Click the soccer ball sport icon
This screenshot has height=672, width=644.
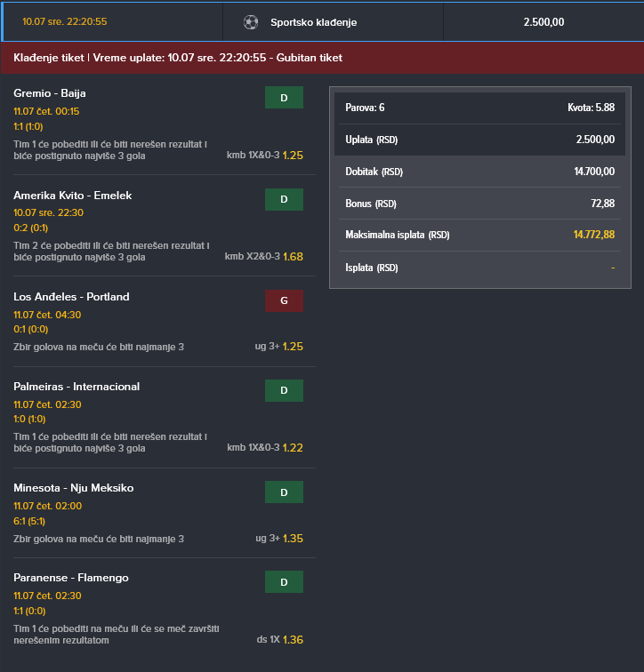tap(251, 22)
